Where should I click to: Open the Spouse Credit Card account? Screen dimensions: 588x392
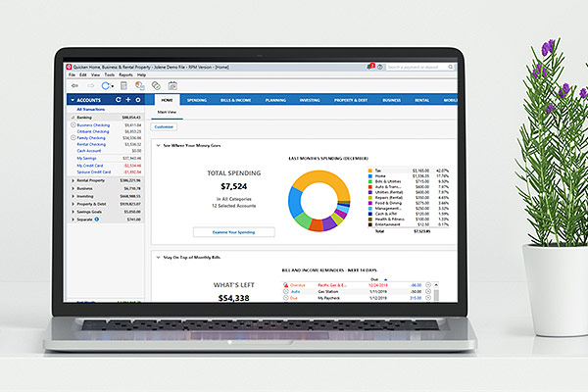pos(94,172)
